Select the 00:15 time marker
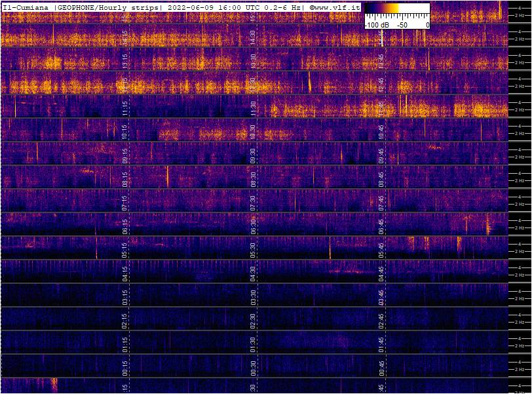 click(x=125, y=368)
